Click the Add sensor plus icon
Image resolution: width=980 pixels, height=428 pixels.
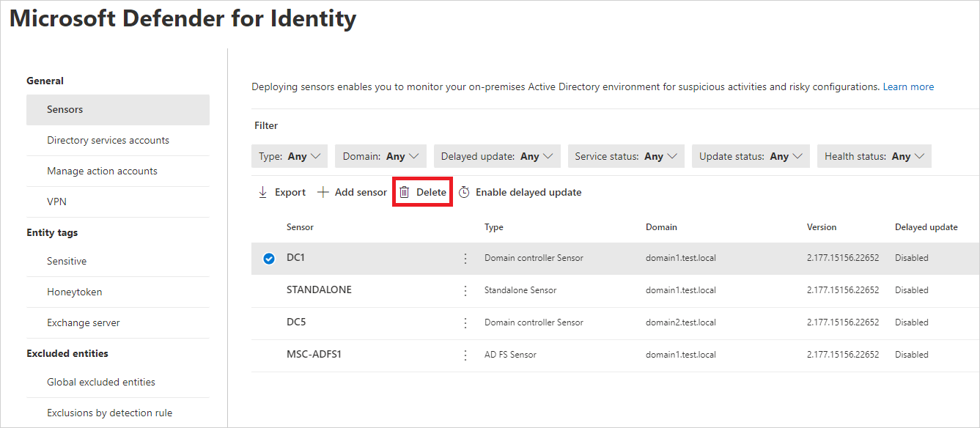pyautogui.click(x=323, y=191)
